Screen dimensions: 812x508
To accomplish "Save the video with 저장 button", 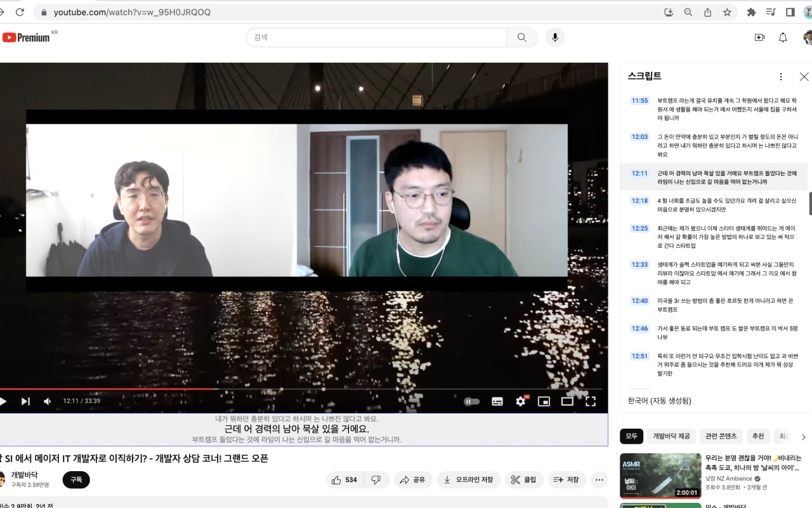I will coord(566,480).
